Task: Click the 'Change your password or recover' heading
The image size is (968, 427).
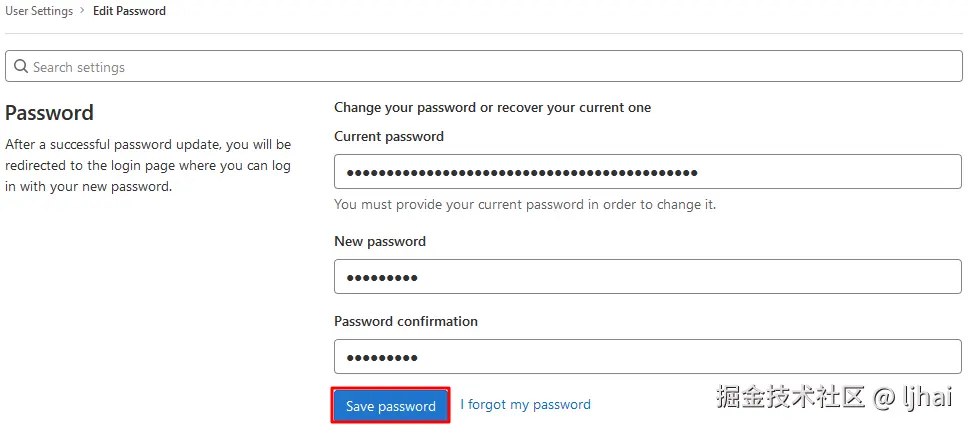Action: click(492, 107)
